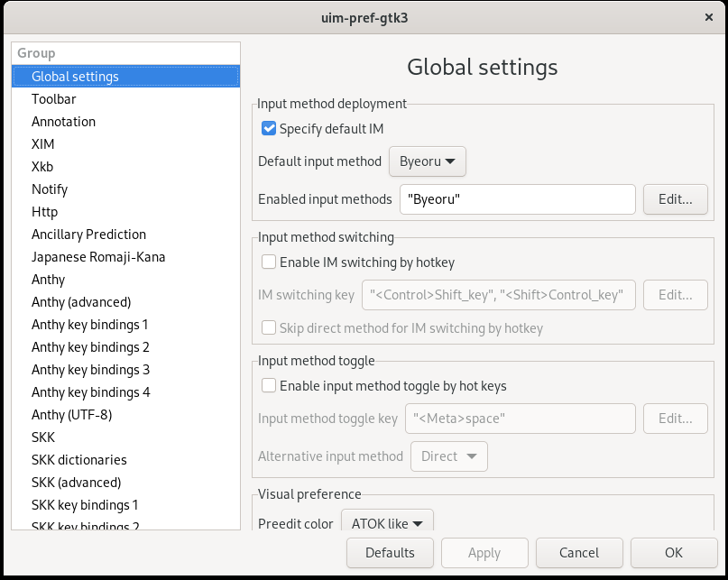Image resolution: width=728 pixels, height=580 pixels.
Task: Confirm changes with the OK button
Action: point(673,553)
